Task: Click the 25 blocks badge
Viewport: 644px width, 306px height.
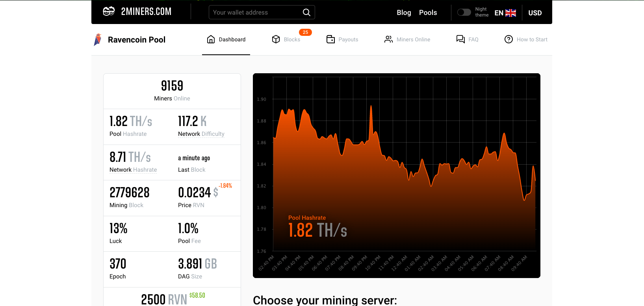Action: 305,32
